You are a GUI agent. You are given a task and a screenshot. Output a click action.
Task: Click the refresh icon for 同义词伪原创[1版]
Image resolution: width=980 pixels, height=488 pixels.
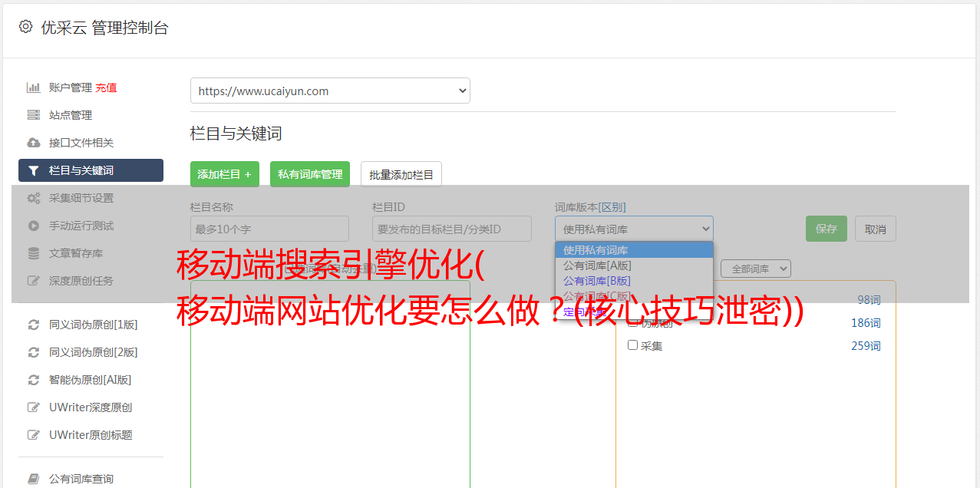[x=33, y=325]
